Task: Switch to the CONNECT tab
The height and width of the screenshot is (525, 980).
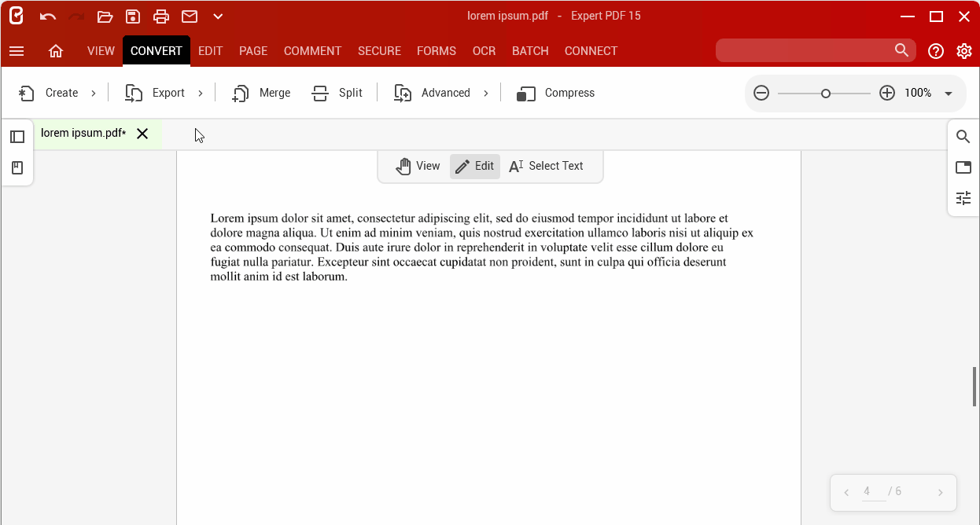Action: pos(591,51)
